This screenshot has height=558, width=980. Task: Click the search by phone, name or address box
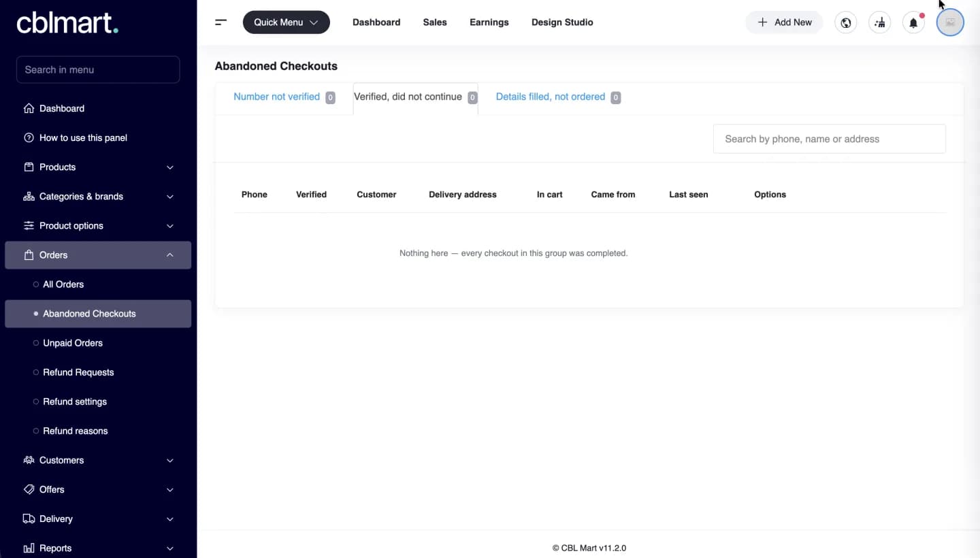pos(829,139)
